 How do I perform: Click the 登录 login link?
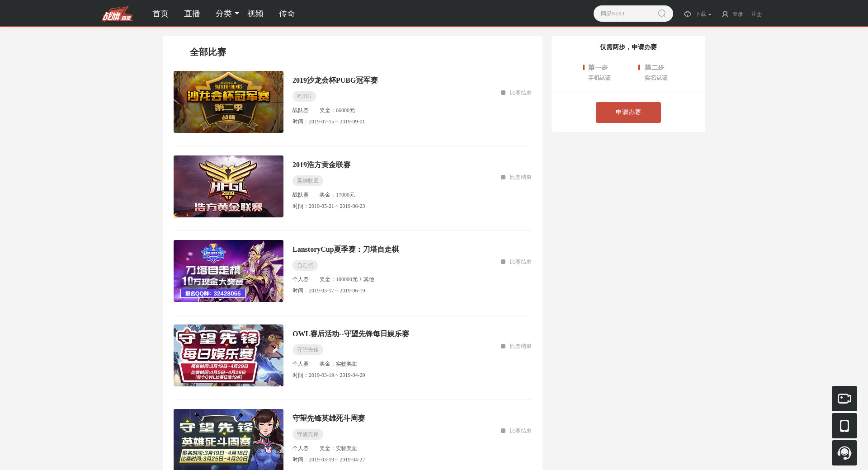pos(737,14)
